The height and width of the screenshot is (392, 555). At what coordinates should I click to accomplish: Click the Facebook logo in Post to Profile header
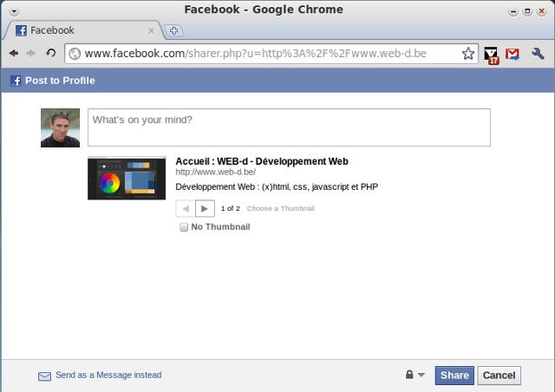coord(16,81)
